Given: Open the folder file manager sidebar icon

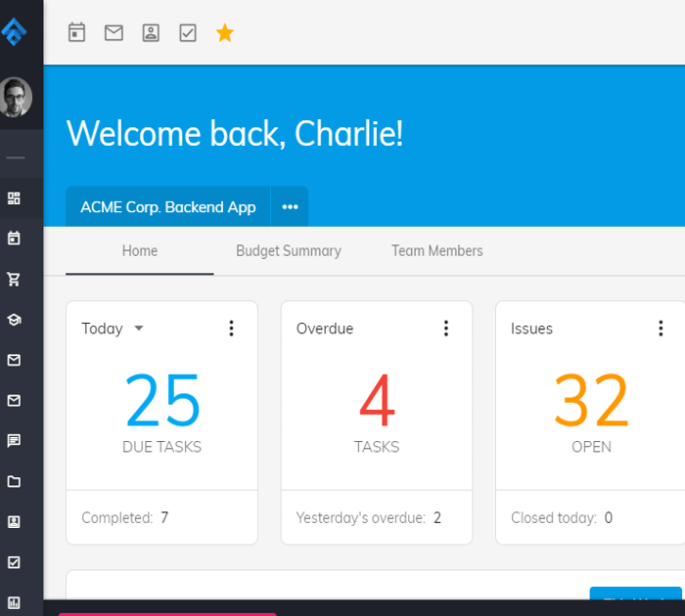Looking at the screenshot, I should coord(14,481).
